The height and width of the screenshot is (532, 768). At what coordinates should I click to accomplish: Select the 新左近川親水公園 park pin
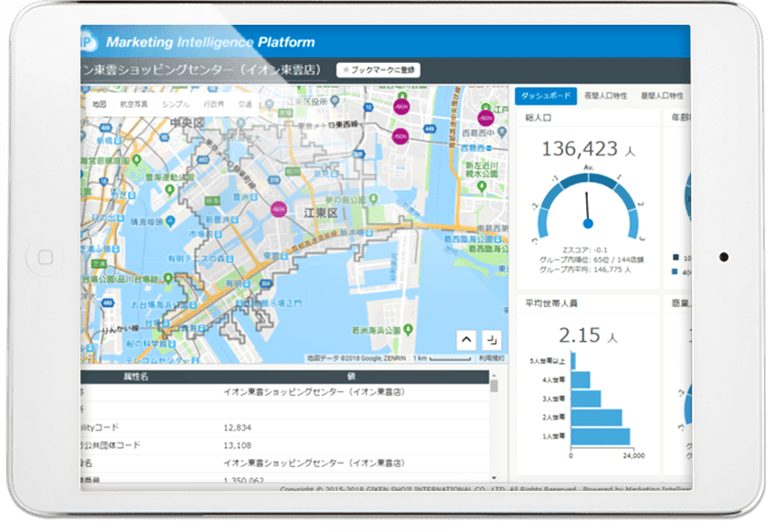pos(482,186)
